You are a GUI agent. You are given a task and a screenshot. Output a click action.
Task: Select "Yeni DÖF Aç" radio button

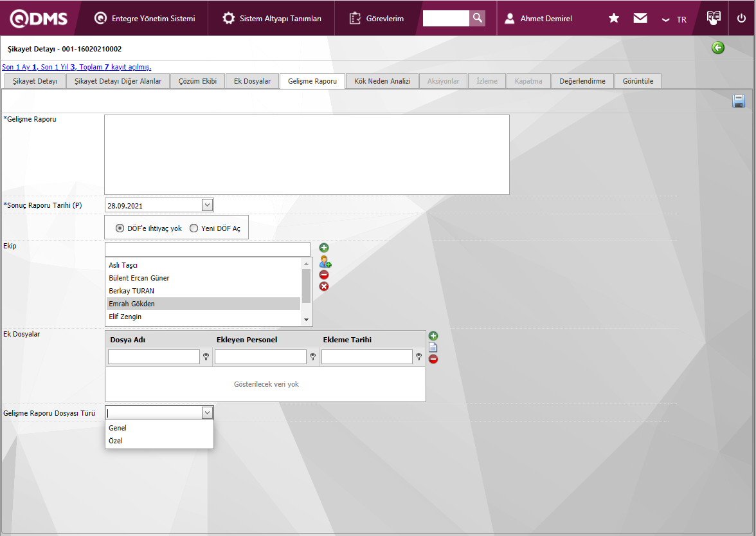click(x=194, y=228)
